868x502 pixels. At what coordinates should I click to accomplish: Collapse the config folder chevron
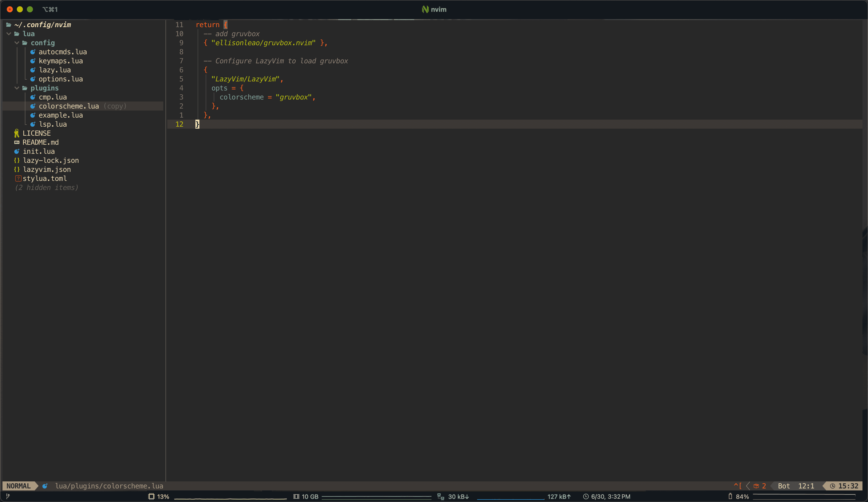click(x=17, y=43)
